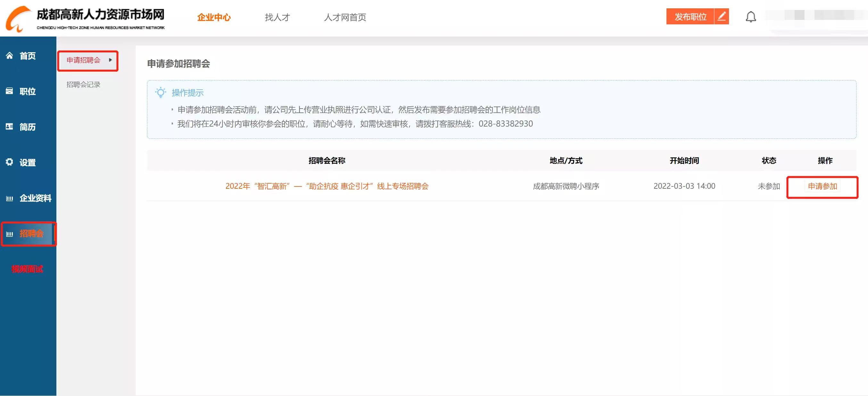Open 视频面试 in the left sidebar

(x=27, y=269)
